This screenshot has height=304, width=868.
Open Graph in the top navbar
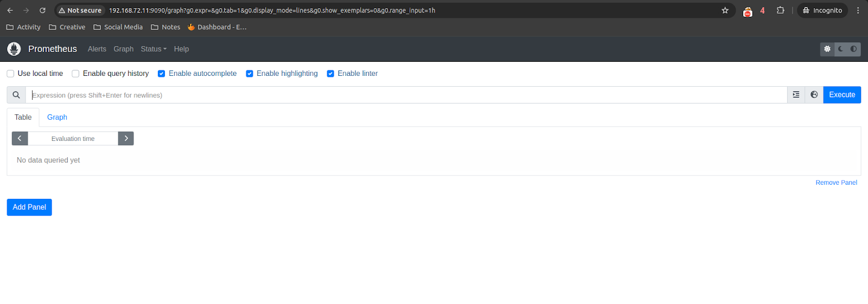124,49
